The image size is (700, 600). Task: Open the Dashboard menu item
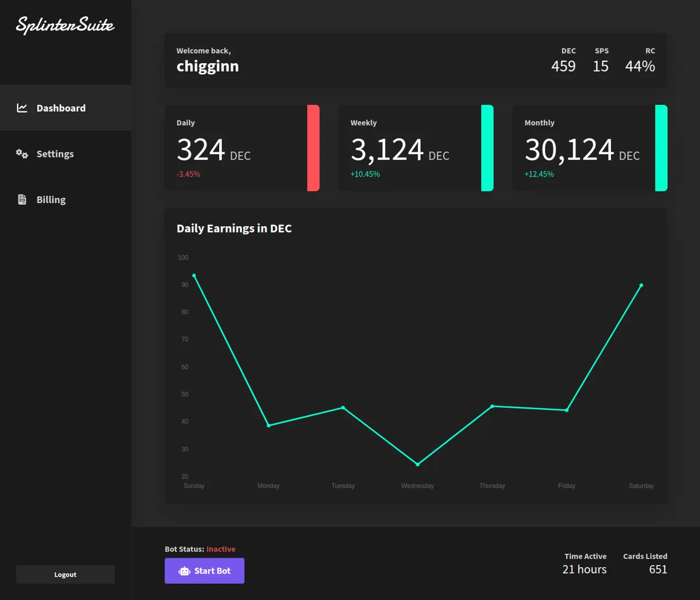(66, 108)
